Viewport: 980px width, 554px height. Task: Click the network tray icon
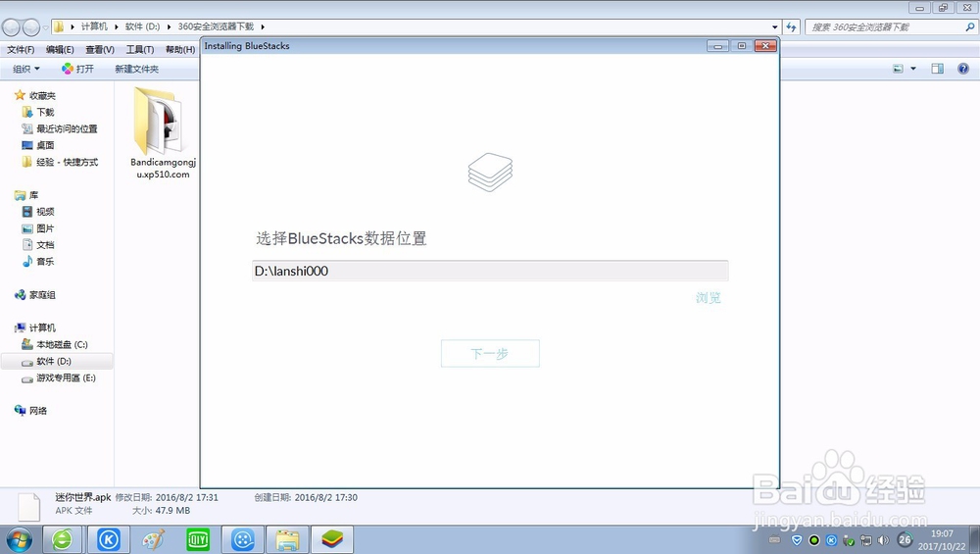[865, 539]
